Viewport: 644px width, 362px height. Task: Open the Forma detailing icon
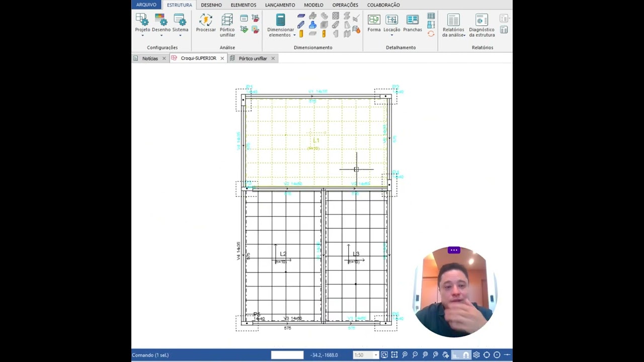point(374,20)
